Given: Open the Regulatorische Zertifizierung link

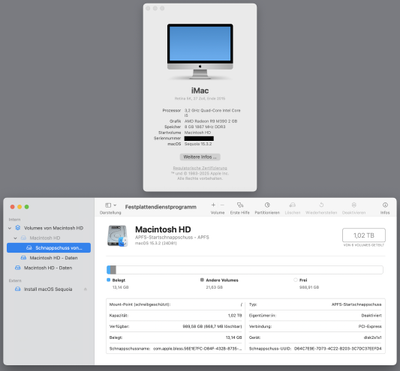Looking at the screenshot, I should 200,168.
